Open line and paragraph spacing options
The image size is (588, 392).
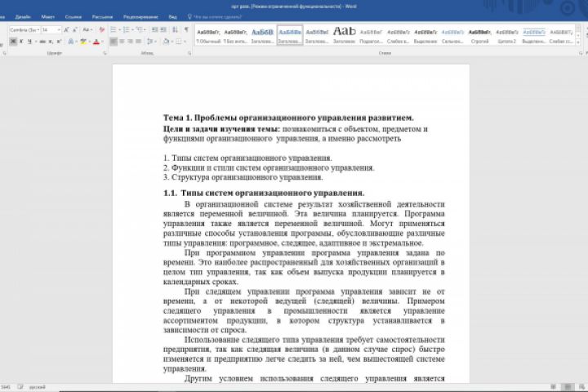tap(151, 42)
